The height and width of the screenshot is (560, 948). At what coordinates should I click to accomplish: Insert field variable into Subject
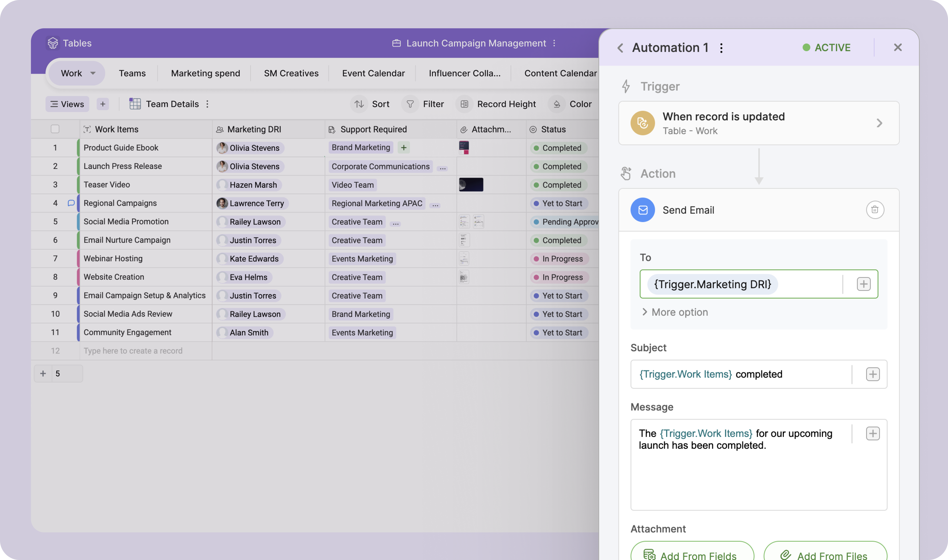[872, 374]
